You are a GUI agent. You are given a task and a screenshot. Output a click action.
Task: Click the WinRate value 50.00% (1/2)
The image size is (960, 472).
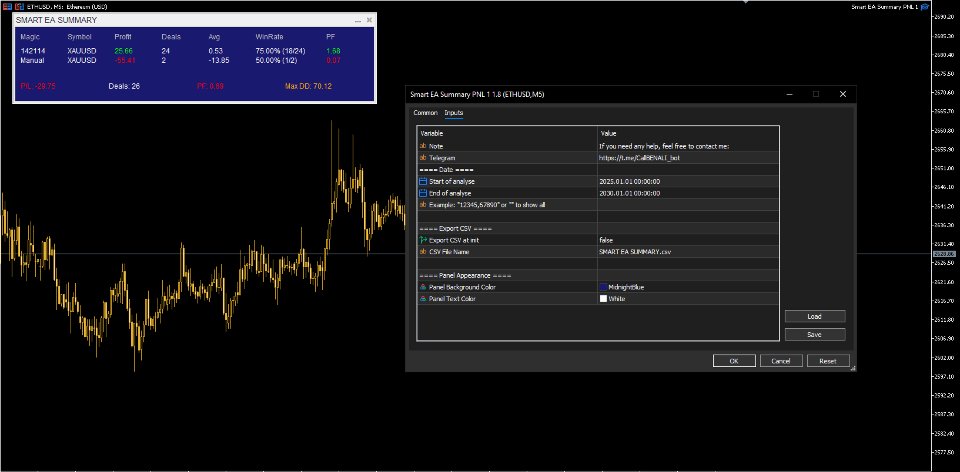(x=278, y=61)
